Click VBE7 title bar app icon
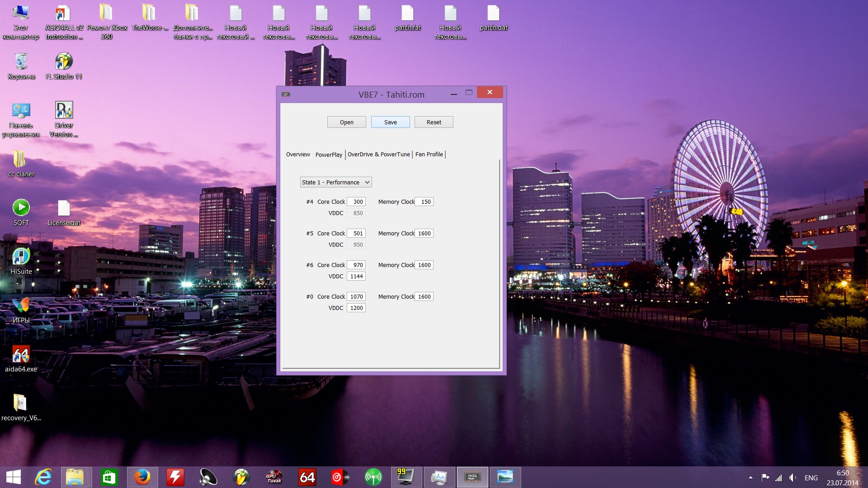 point(286,94)
